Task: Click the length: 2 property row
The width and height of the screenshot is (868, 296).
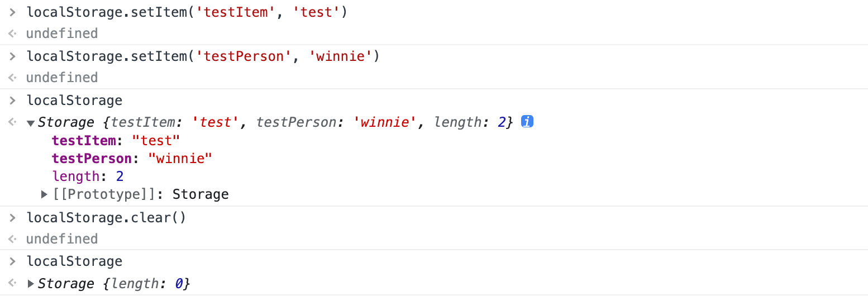Action: [x=88, y=176]
